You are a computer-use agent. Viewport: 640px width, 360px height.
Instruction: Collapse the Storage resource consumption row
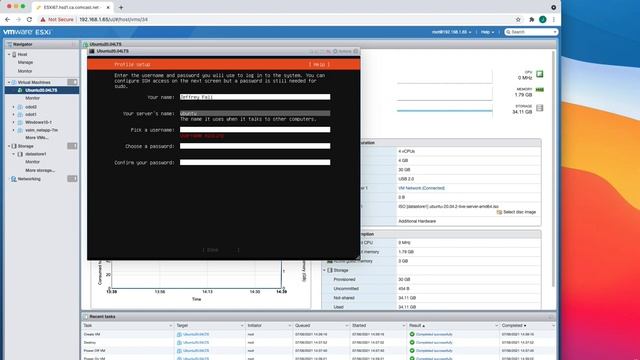coord(324,270)
